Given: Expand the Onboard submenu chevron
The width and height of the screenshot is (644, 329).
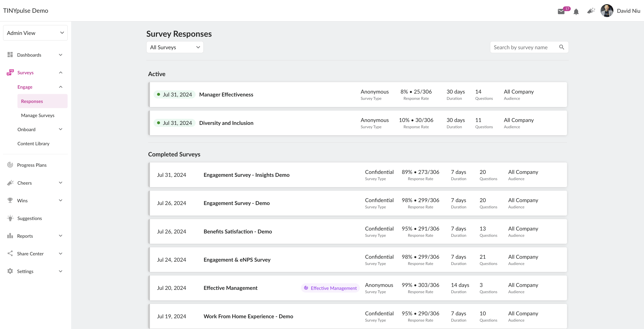Looking at the screenshot, I should click(x=60, y=129).
